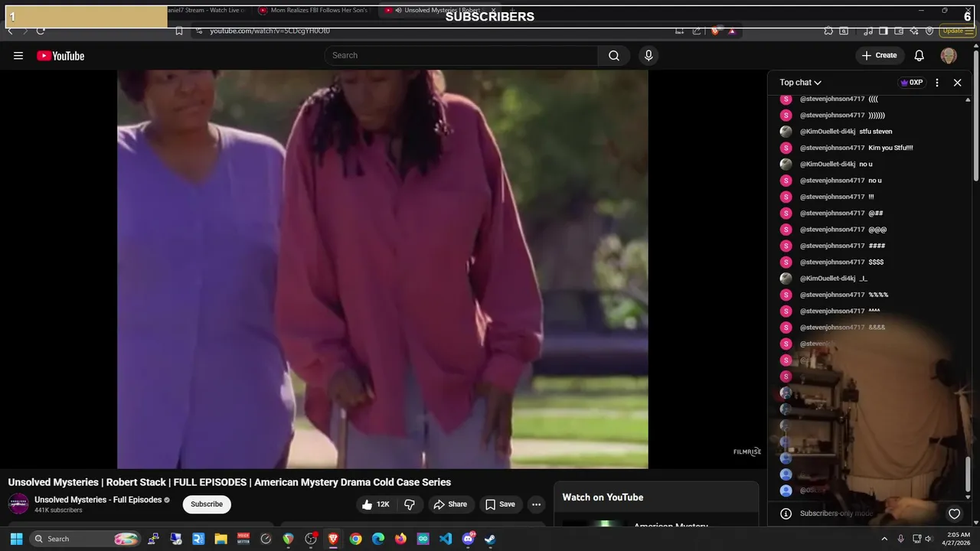980x551 pixels.
Task: Show hidden system tray icons chevron
Action: tap(884, 539)
